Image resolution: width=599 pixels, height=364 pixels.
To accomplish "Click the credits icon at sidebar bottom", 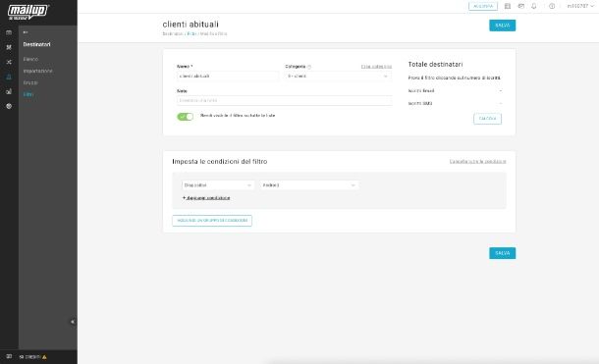I will [x=9, y=356].
